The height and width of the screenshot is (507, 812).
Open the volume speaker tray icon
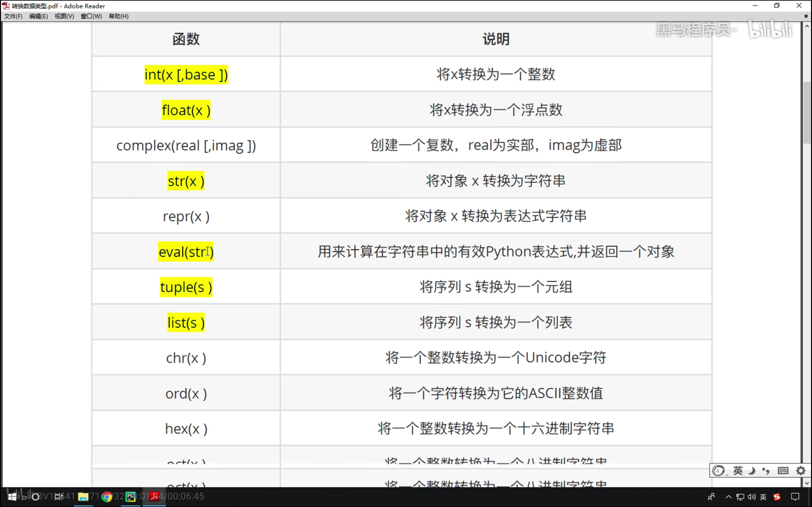pos(752,497)
